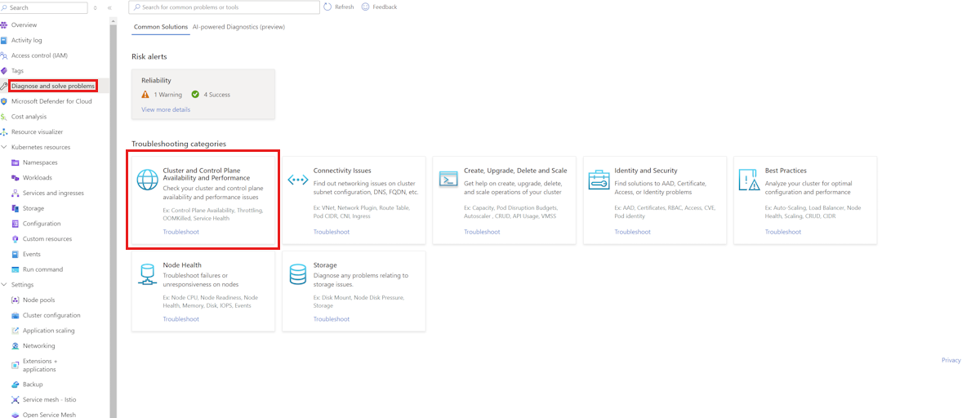This screenshot has width=980, height=418.
Task: Click View more details link
Action: coord(166,109)
